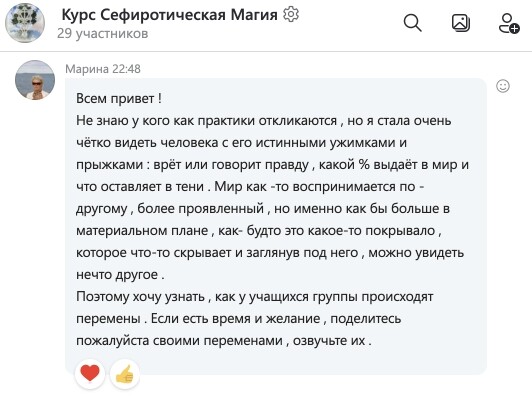Select the 'Всем привет !' greeting line
The width and height of the screenshot is (532, 397).
point(119,98)
